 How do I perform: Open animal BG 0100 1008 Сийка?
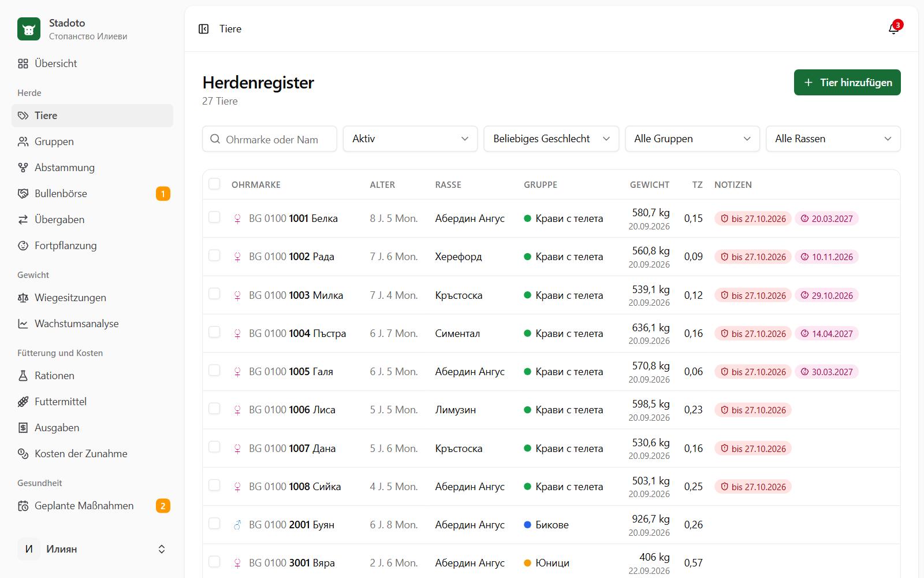click(295, 487)
